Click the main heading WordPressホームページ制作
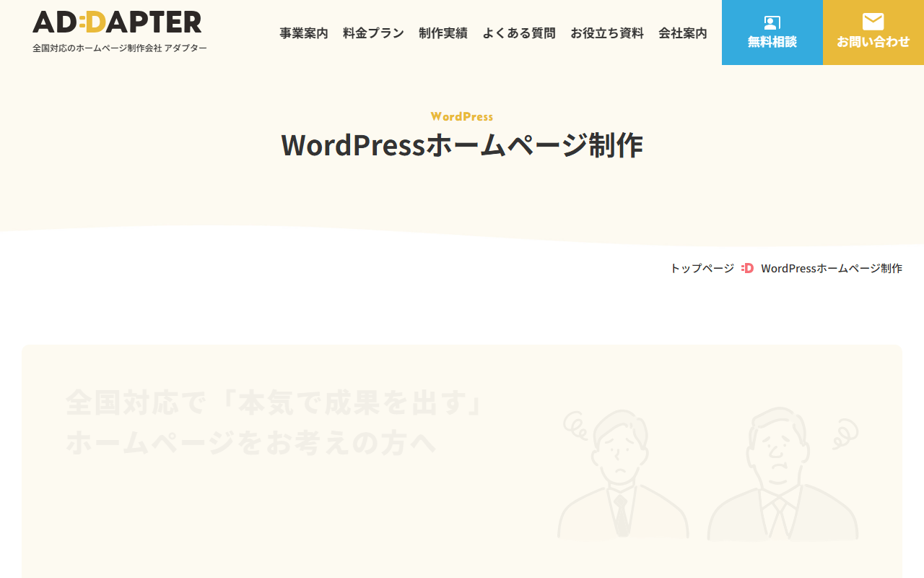The height and width of the screenshot is (578, 924). [462, 145]
